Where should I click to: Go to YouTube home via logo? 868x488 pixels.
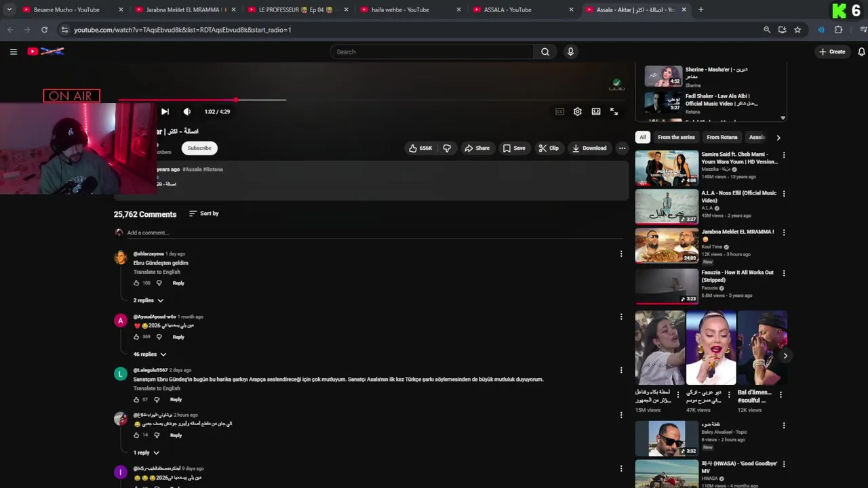tap(45, 52)
